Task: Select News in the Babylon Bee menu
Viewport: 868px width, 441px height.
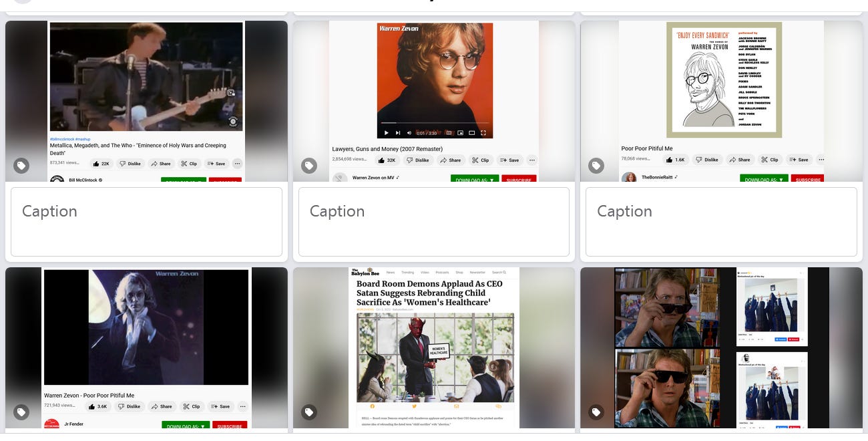Action: (x=390, y=273)
